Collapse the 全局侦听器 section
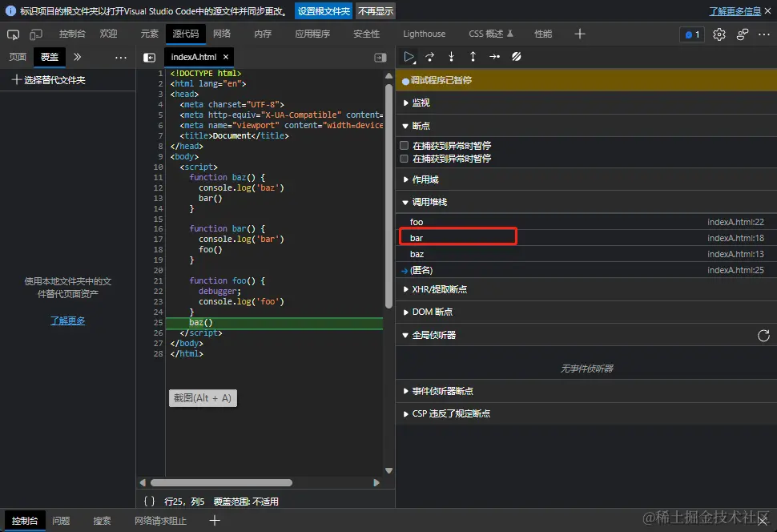 coord(586,335)
